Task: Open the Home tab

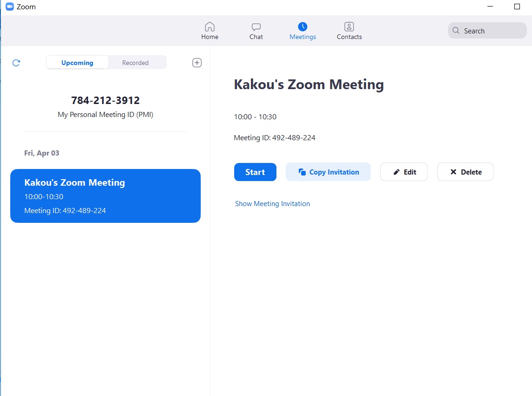Action: (210, 31)
